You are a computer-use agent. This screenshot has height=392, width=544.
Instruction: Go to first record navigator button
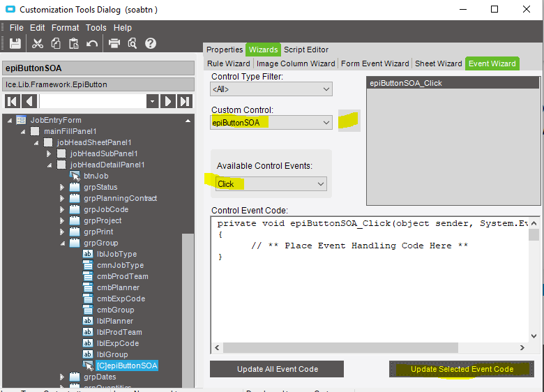(x=12, y=101)
